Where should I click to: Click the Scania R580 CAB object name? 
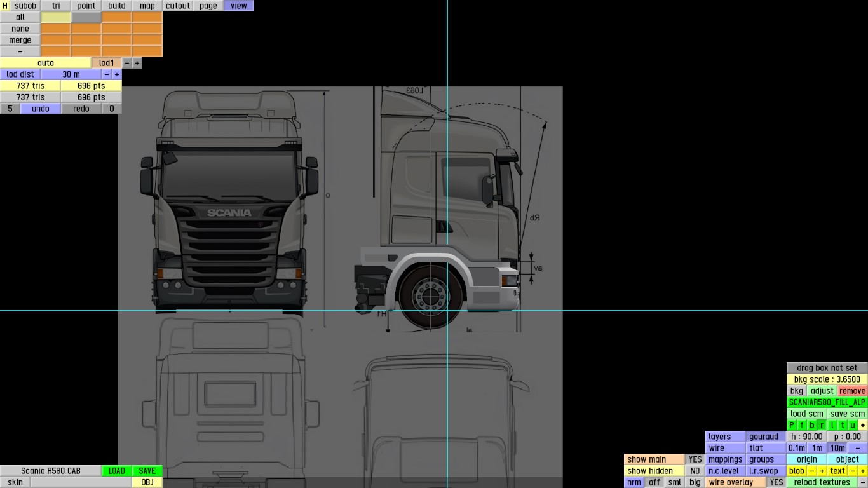tap(51, 471)
